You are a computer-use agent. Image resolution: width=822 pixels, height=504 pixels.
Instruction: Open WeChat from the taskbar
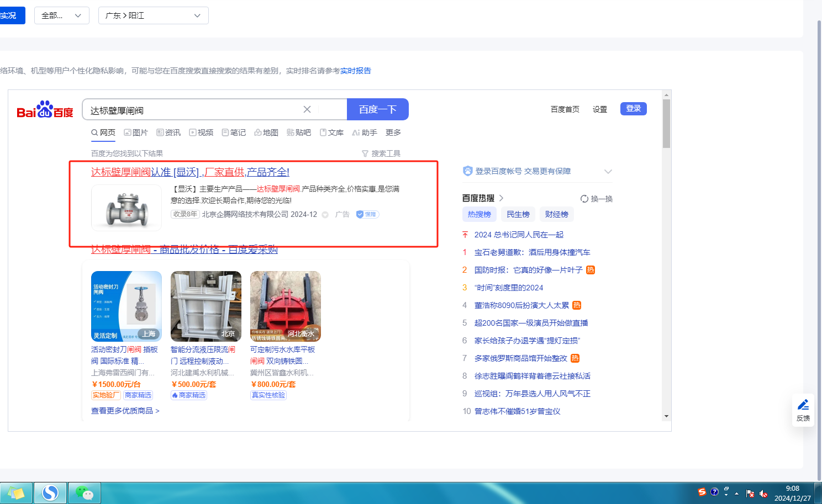(x=84, y=493)
